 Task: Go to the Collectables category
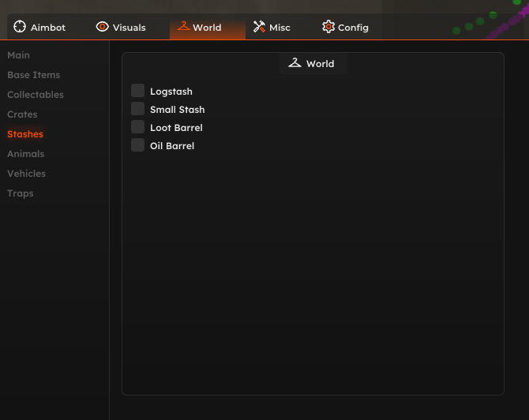tap(36, 95)
